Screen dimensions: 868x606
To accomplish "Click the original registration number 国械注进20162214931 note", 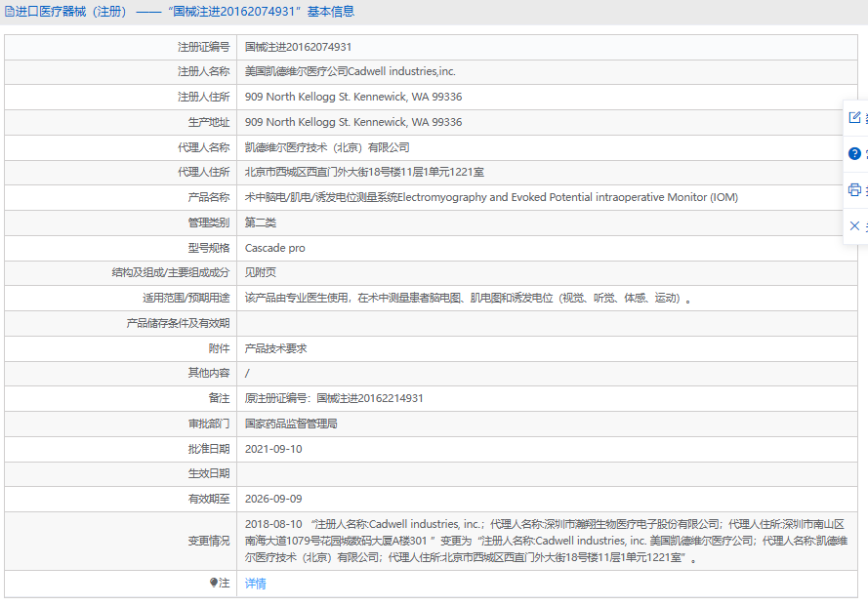I will [x=334, y=398].
